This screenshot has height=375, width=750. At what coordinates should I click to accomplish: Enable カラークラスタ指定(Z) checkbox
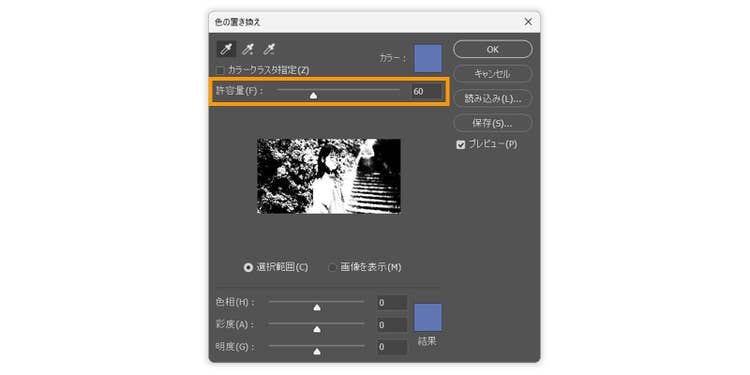point(220,71)
